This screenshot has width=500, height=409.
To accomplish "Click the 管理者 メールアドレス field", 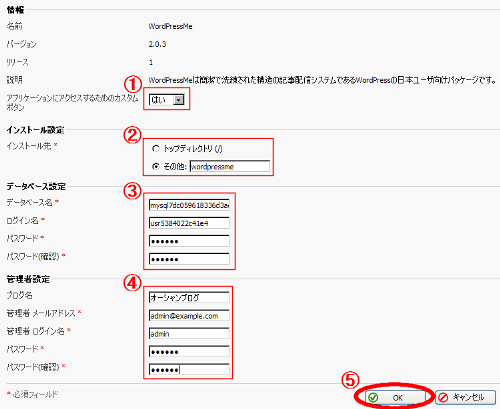I will click(x=189, y=315).
